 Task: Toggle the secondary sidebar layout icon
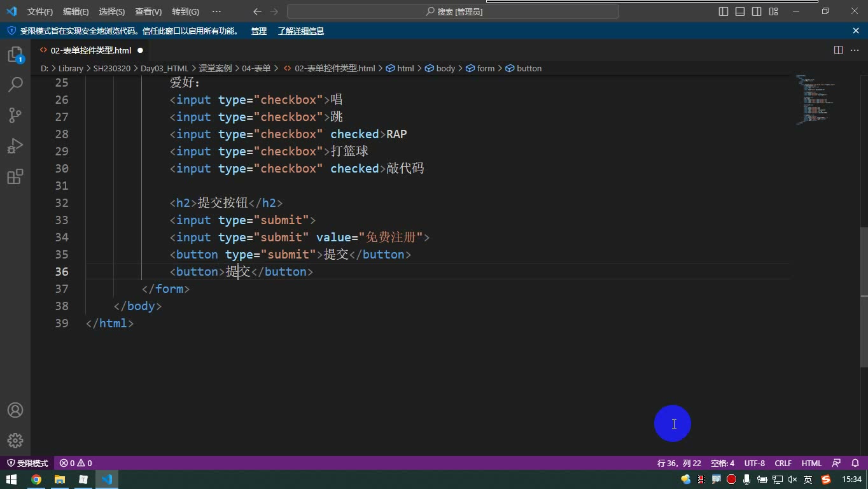point(757,11)
